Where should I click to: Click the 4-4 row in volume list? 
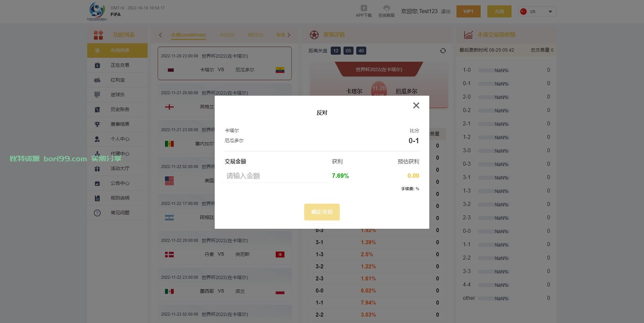tap(506, 285)
